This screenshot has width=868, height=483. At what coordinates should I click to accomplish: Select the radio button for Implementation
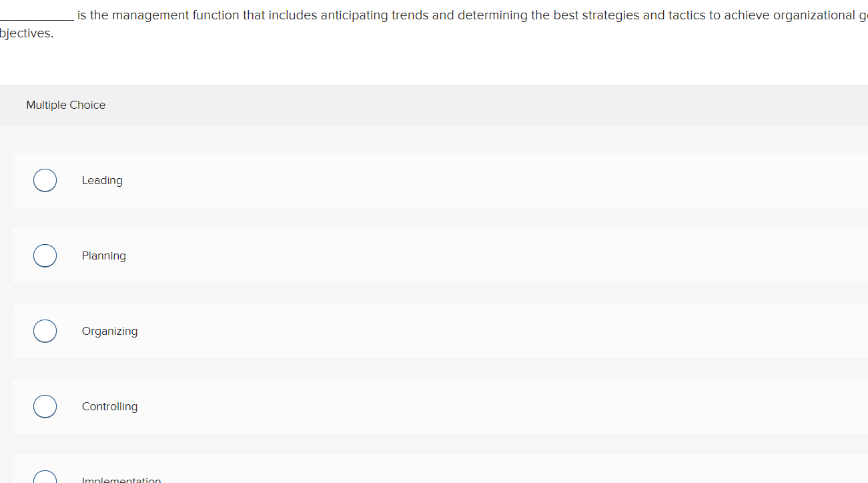click(45, 477)
